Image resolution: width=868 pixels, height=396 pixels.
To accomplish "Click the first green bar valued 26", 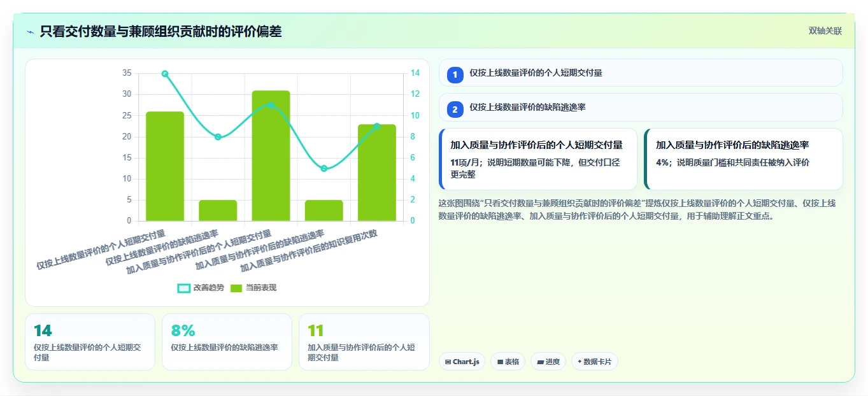I will coord(165,166).
